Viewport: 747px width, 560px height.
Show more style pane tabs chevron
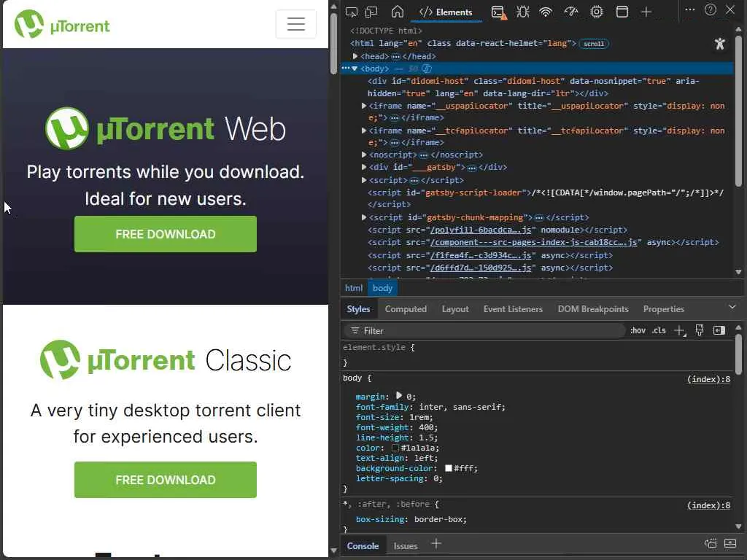(x=732, y=307)
